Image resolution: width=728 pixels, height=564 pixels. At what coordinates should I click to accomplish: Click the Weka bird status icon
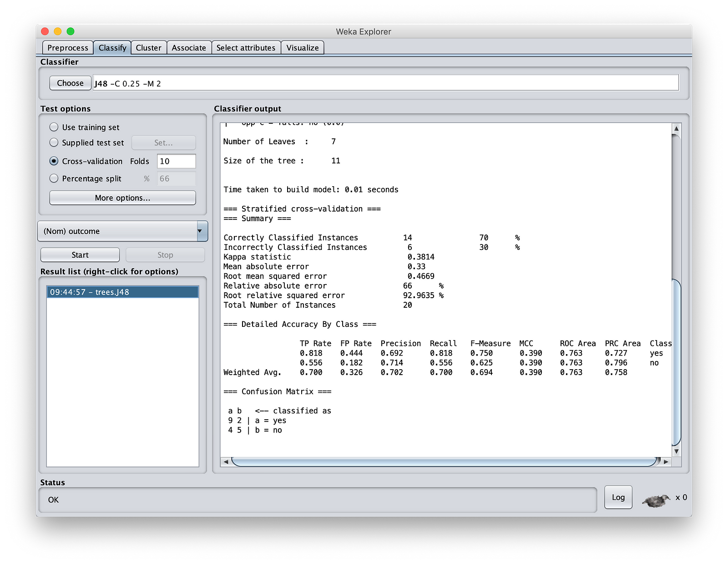coord(656,500)
